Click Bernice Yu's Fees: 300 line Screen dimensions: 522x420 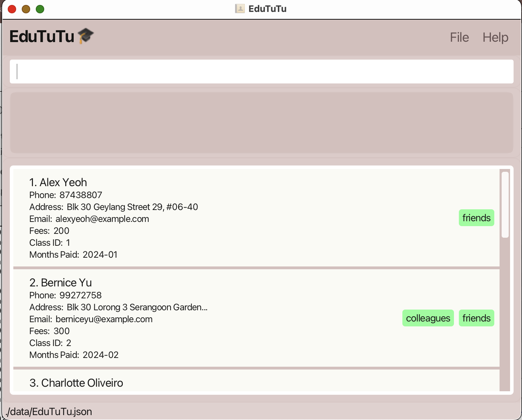pos(49,331)
